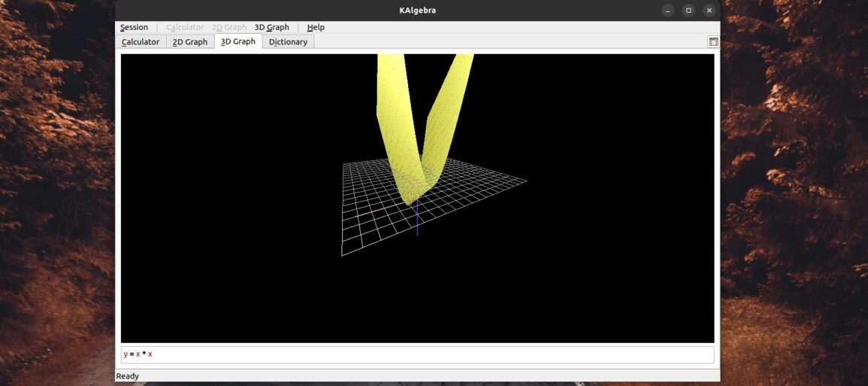Minimize the KAlgebra window
This screenshot has width=868, height=386.
(x=668, y=11)
